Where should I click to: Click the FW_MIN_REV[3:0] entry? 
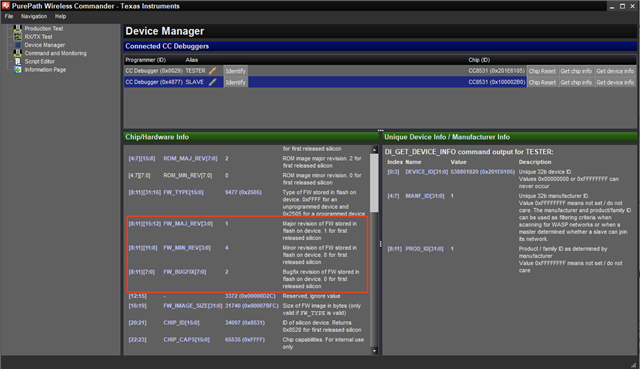(x=187, y=248)
